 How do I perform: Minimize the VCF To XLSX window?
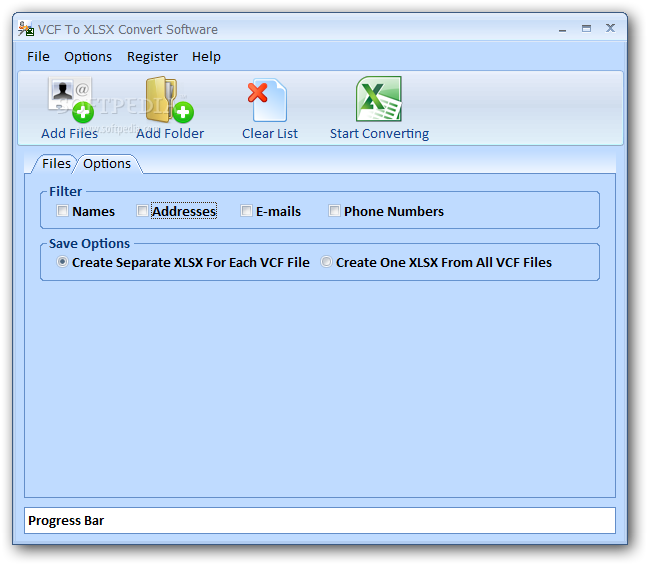tap(562, 29)
